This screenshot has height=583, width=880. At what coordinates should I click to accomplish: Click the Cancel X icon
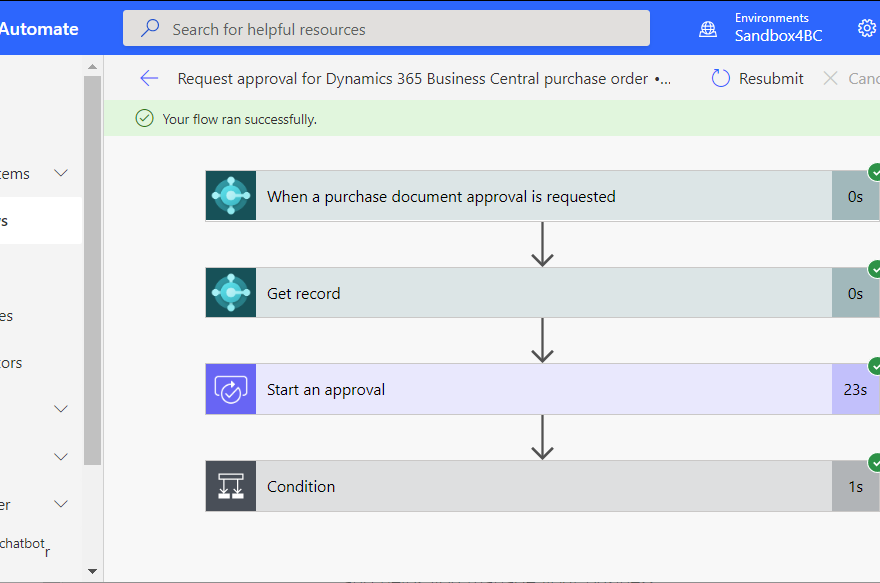pos(831,79)
